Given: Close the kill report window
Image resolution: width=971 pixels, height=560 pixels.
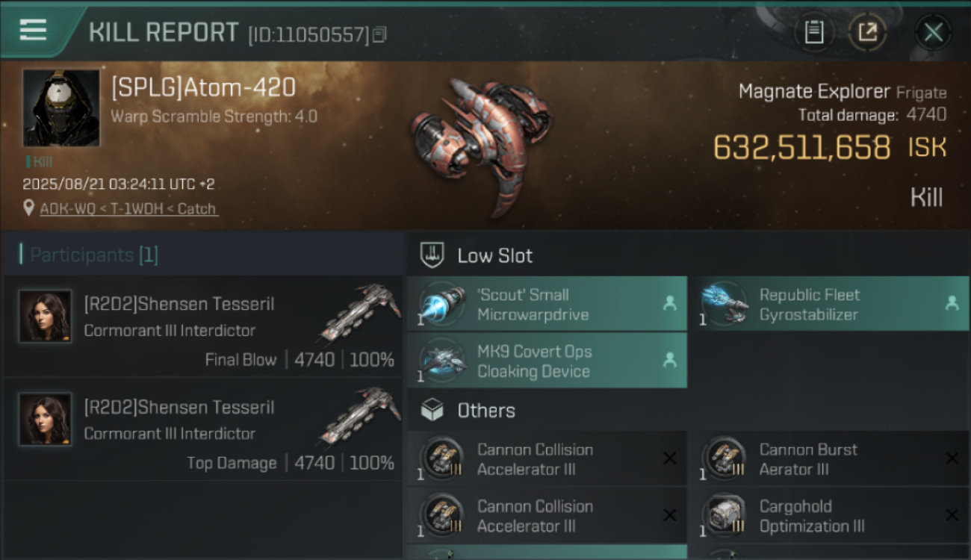Looking at the screenshot, I should [933, 32].
